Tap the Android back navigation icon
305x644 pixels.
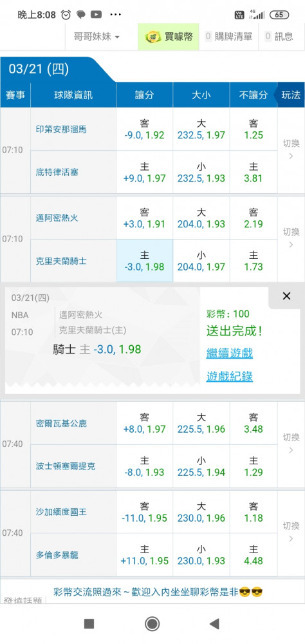(x=214, y=624)
